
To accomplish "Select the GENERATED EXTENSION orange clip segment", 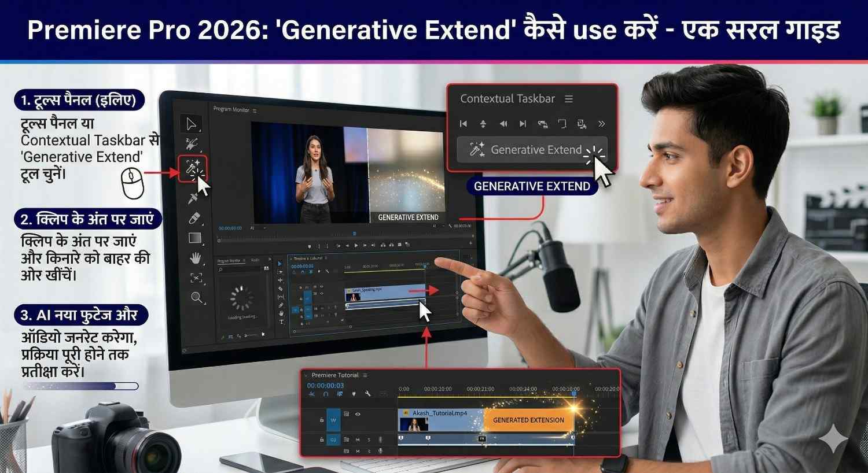I will 528,420.
